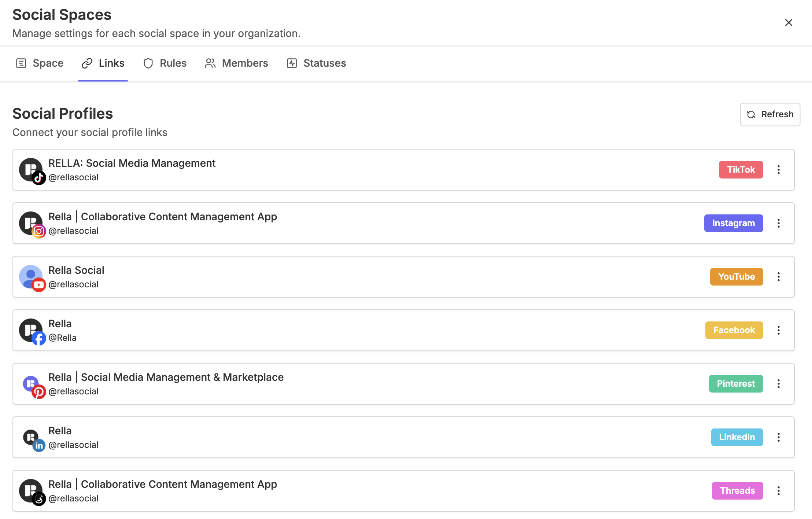Go to the Members tab
The height and width of the screenshot is (519, 812).
(236, 63)
